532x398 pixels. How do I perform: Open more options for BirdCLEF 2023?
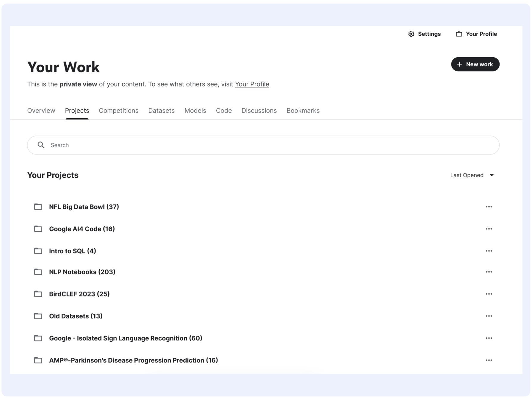click(489, 294)
